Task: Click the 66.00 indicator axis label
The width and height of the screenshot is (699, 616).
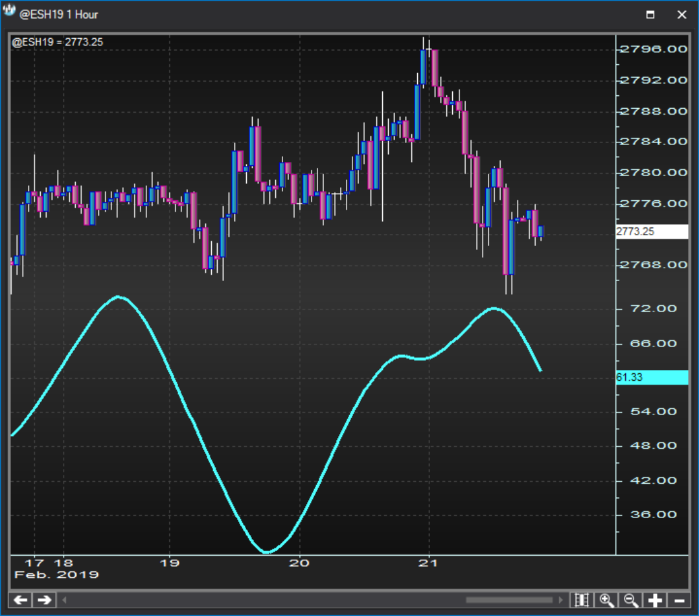Action: pos(654,343)
